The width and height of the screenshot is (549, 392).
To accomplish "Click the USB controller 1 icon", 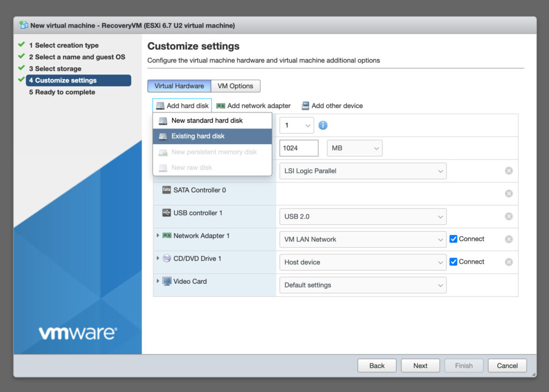I will click(x=166, y=213).
